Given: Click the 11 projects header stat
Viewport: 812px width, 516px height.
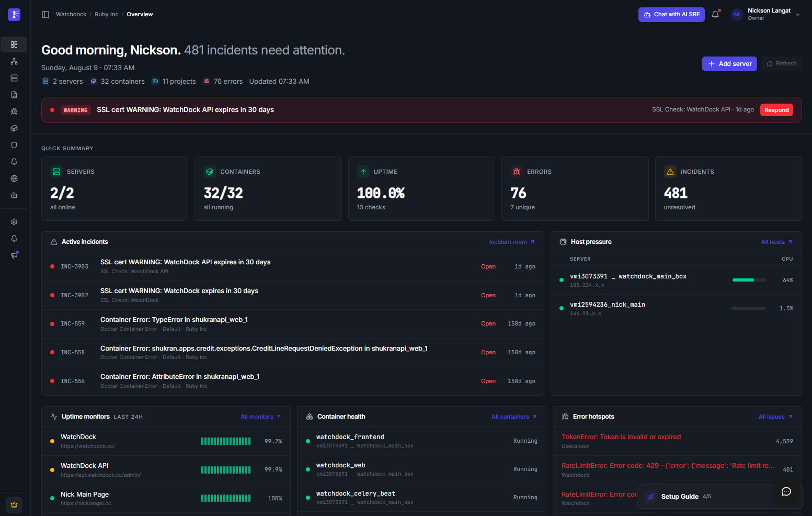Looking at the screenshot, I should (x=174, y=82).
